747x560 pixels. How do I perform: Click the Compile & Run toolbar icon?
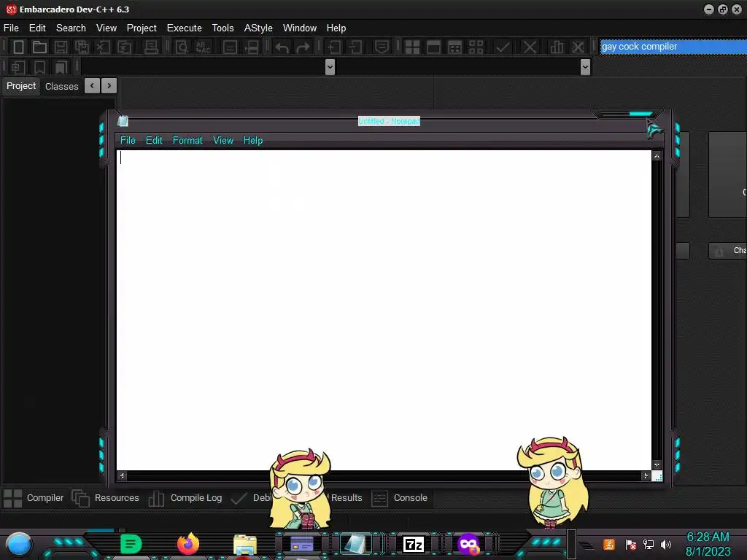click(x=455, y=47)
